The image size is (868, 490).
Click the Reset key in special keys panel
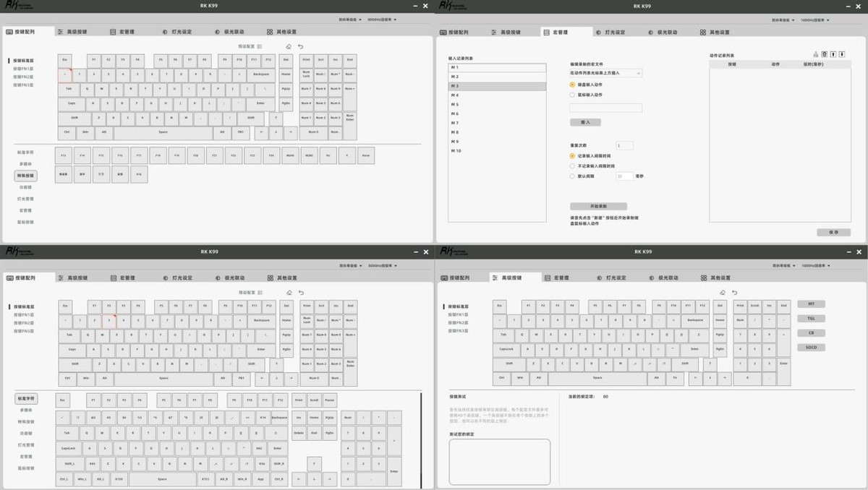[365, 155]
